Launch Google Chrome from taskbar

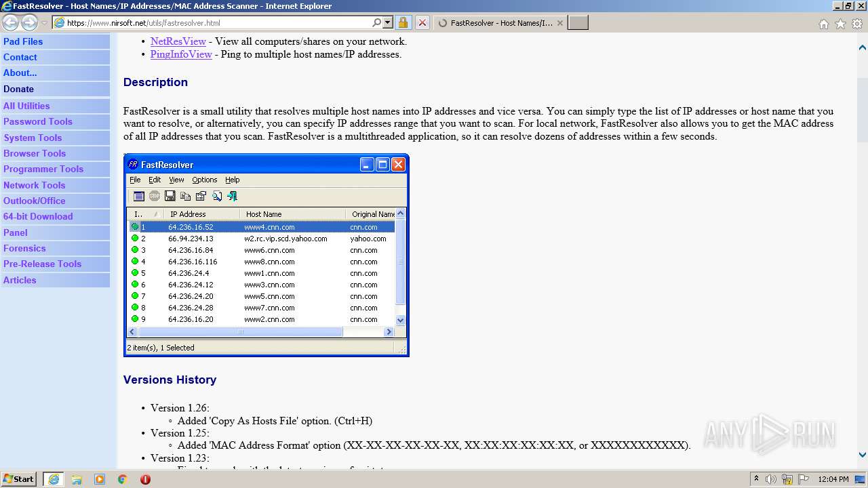122,479
